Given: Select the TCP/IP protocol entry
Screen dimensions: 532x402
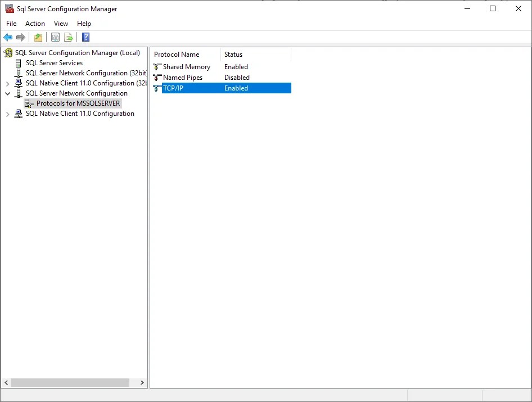Looking at the screenshot, I should [174, 88].
